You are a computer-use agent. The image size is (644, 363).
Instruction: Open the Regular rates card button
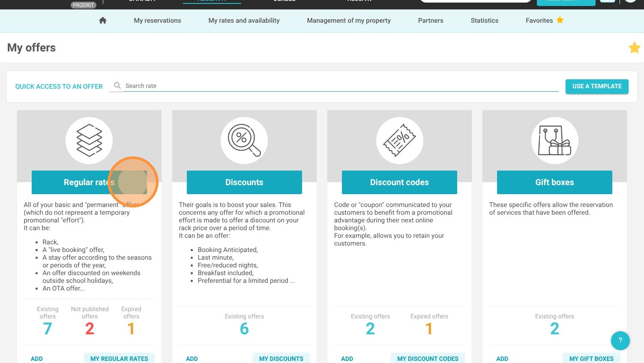89,182
